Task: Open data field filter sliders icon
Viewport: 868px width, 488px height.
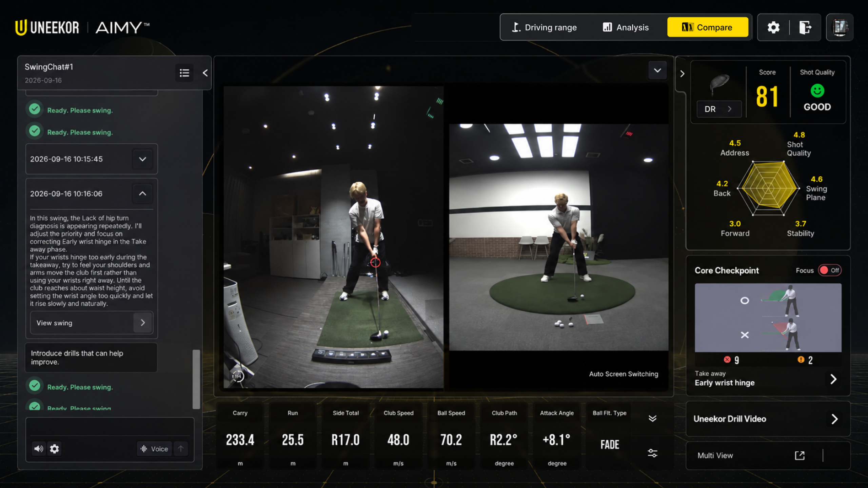Action: pyautogui.click(x=652, y=453)
